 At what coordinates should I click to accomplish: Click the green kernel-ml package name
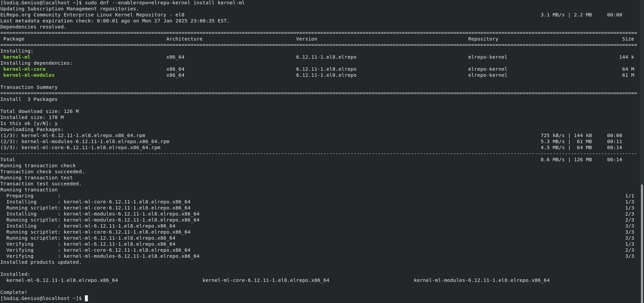tap(17, 57)
